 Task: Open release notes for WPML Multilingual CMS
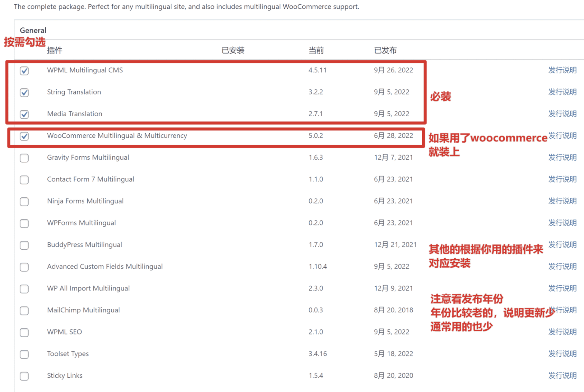[562, 70]
